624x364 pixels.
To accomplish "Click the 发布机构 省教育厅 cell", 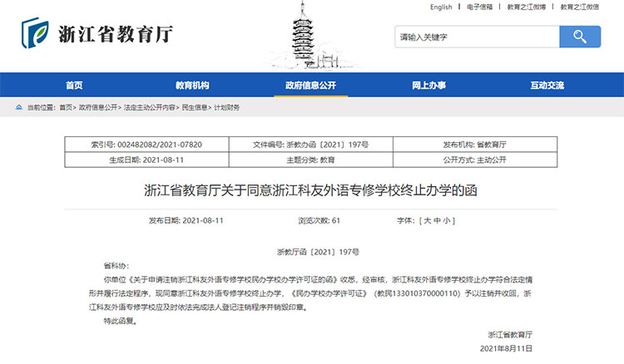I will 475,145.
